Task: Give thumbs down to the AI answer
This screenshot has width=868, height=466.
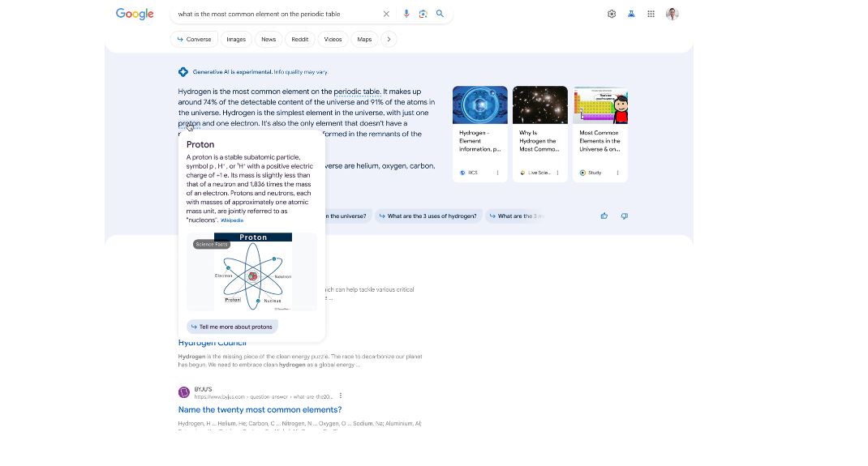Action: (624, 216)
